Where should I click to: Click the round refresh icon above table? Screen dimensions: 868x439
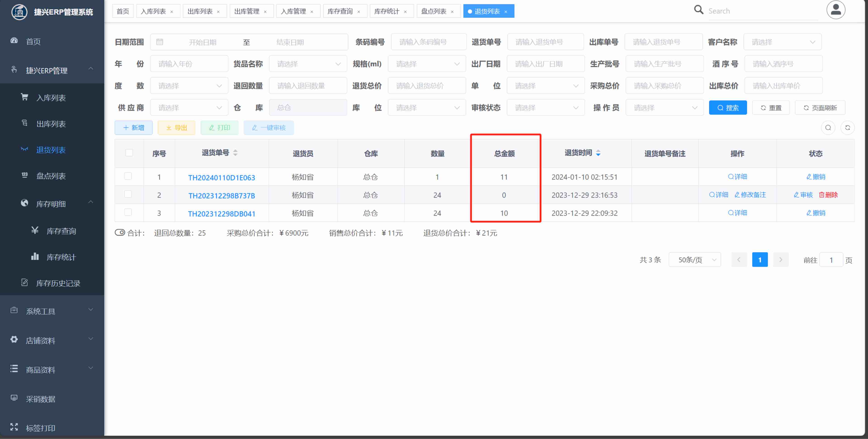847,128
